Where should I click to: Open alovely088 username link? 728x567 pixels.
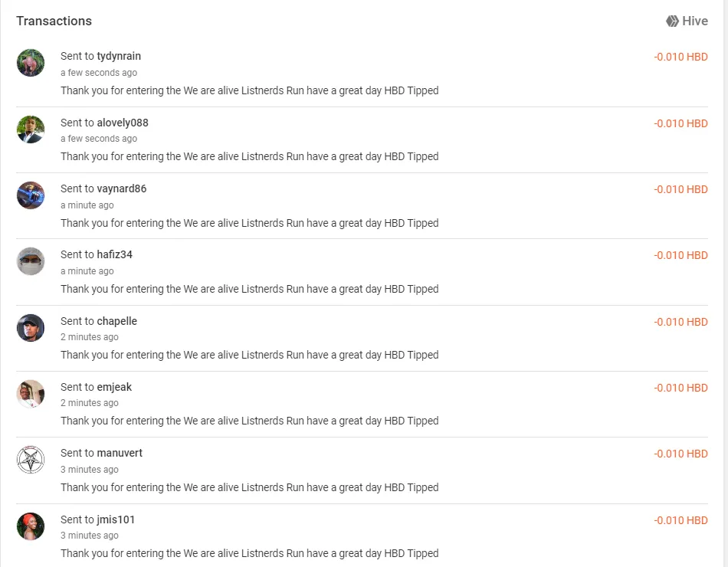[x=123, y=123]
